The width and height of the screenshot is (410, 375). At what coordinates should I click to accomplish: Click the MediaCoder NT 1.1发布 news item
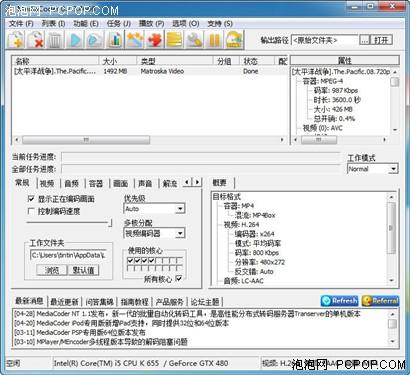tap(187, 314)
